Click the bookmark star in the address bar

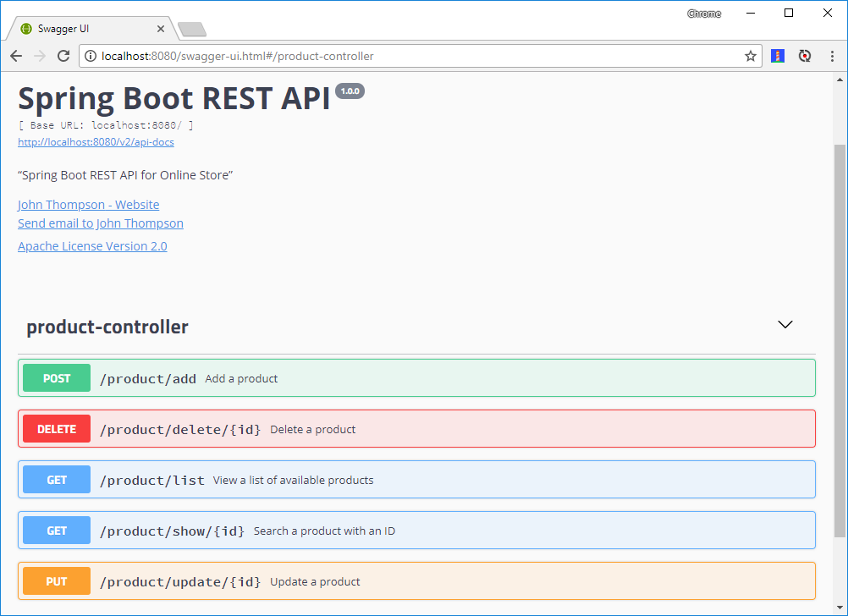(x=750, y=56)
